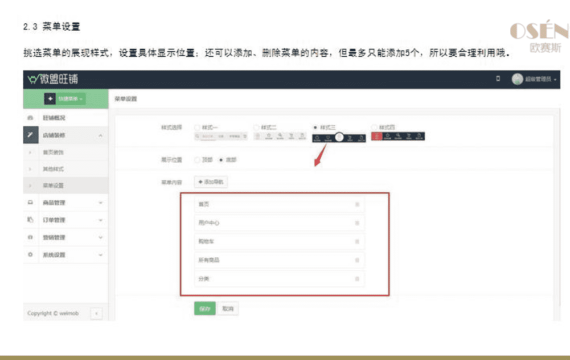Click the green 保存 button
The width and height of the screenshot is (570, 360).
205,309
